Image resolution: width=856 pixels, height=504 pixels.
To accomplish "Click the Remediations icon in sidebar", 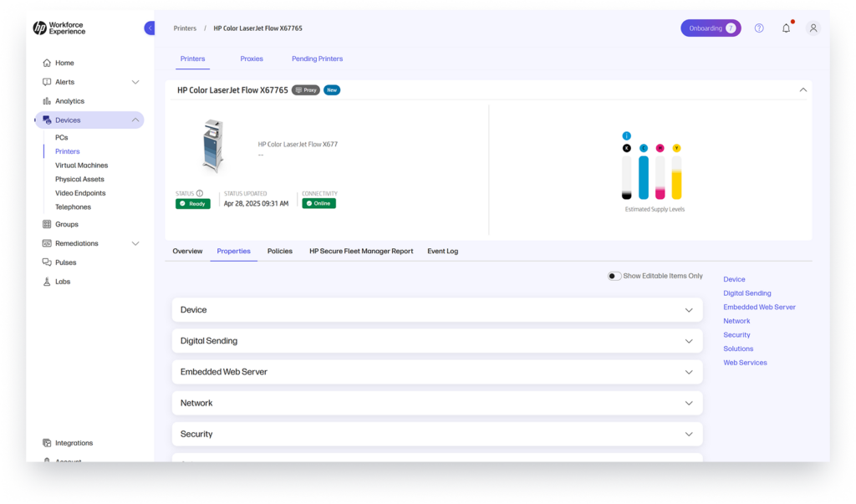I will point(47,243).
